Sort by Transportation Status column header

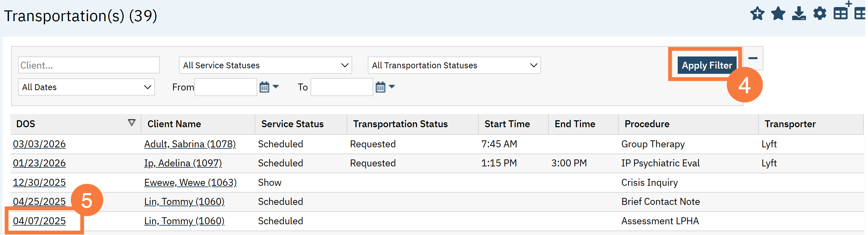point(400,124)
